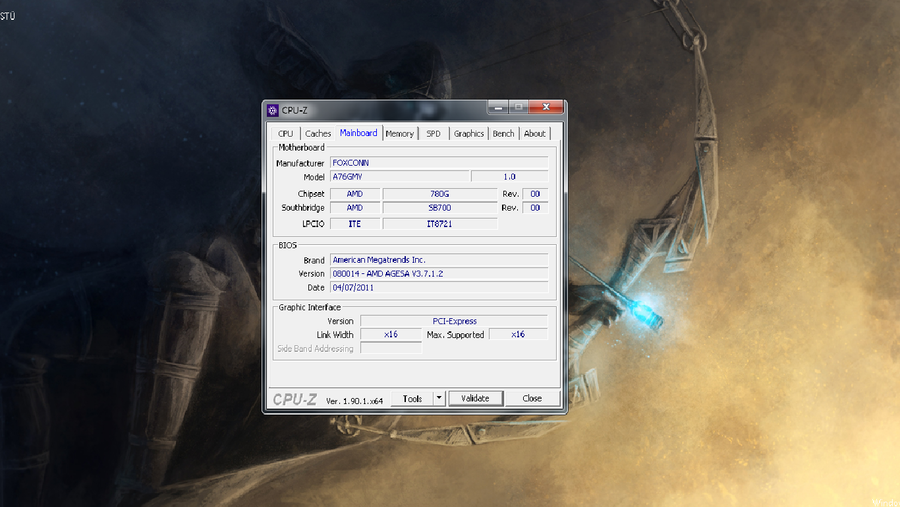Click the chipset value 780G
This screenshot has height=507, width=900.
coord(440,194)
